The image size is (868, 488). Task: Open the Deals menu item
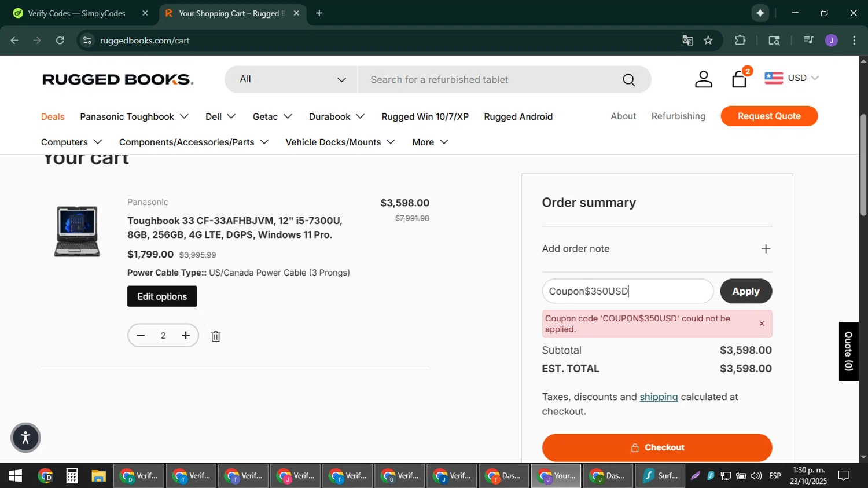tap(53, 117)
